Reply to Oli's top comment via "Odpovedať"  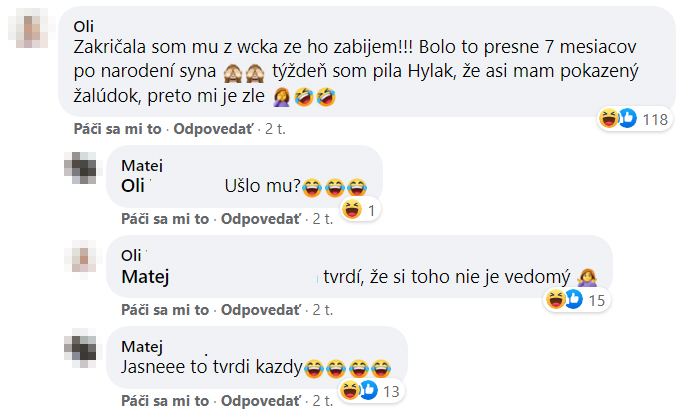(216, 130)
